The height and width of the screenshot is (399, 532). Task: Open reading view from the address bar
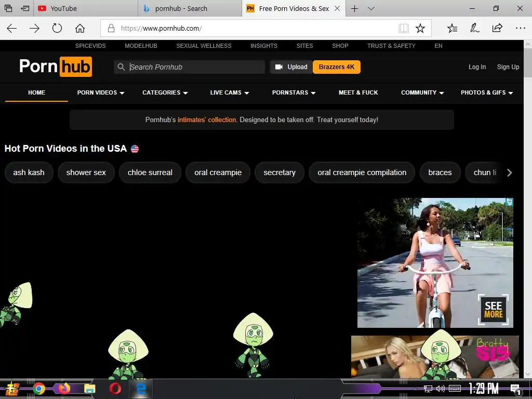(403, 28)
